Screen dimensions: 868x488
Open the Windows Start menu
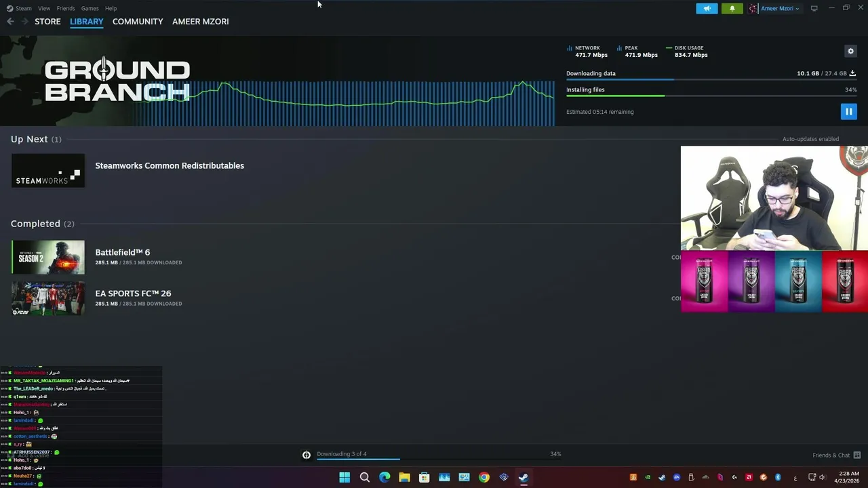(344, 477)
